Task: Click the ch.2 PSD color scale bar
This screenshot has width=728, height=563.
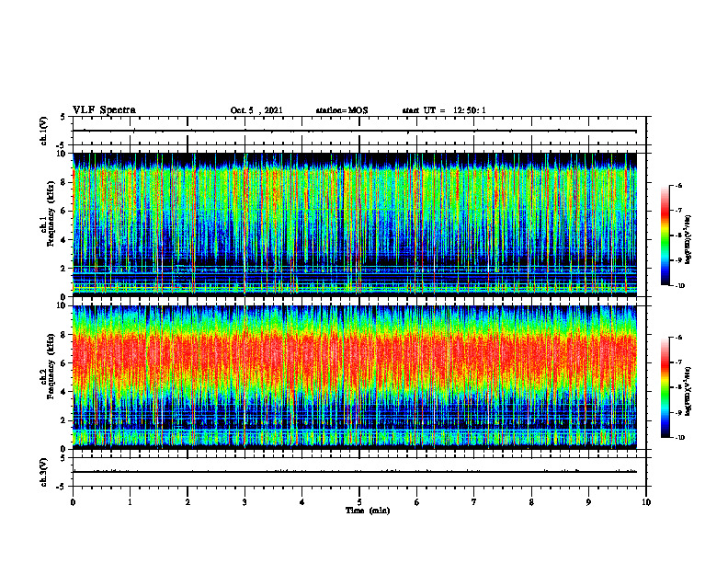Action: (x=665, y=387)
